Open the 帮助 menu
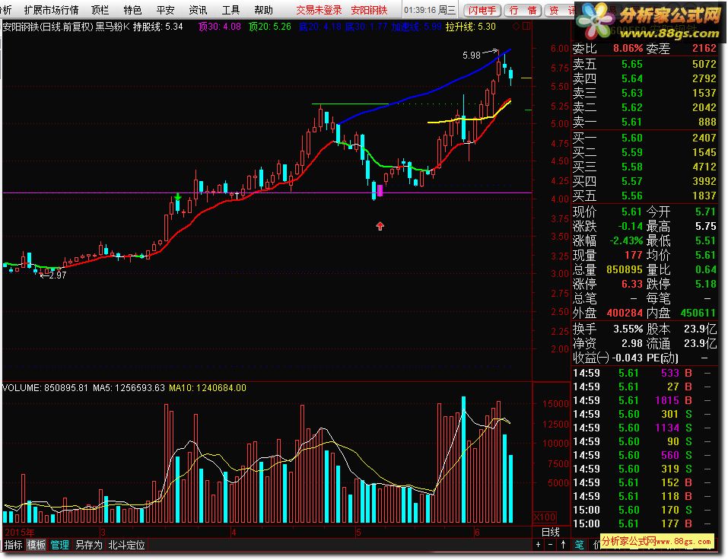This screenshot has width=728, height=560. point(264,10)
